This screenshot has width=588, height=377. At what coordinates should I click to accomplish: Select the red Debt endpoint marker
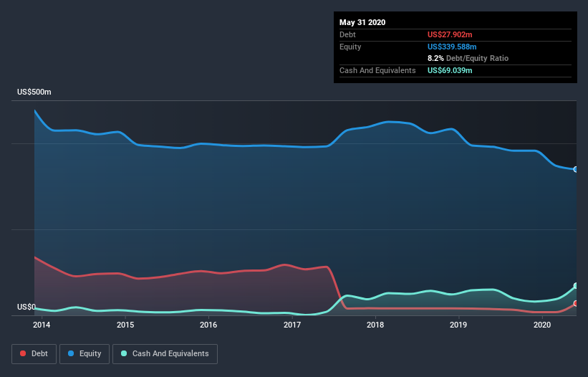click(576, 303)
